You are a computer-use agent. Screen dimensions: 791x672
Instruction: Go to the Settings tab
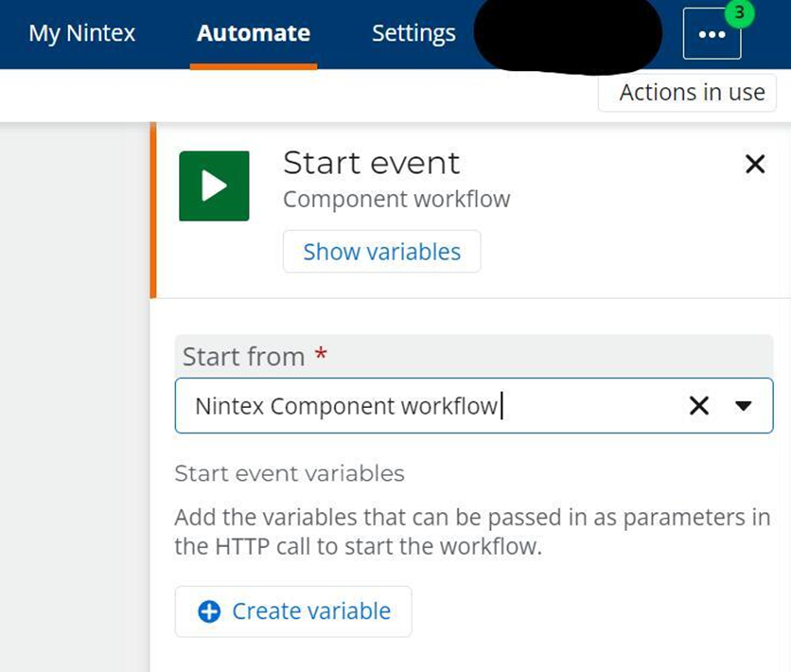pos(413,33)
